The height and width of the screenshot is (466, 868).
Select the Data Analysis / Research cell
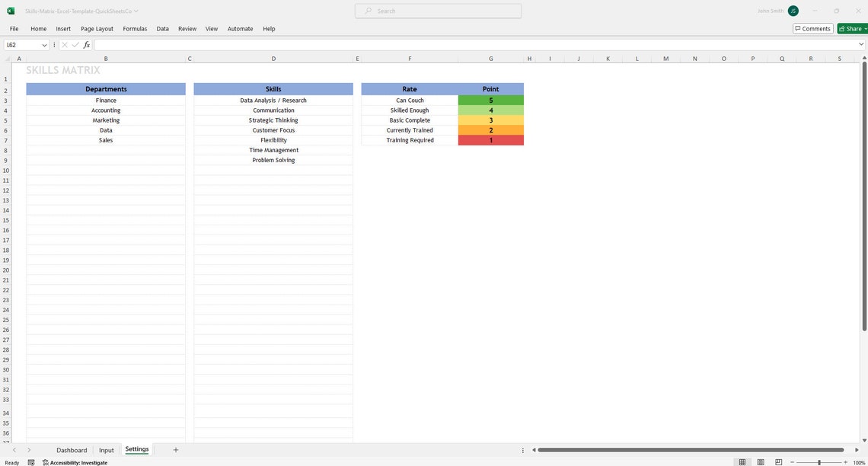(x=273, y=101)
